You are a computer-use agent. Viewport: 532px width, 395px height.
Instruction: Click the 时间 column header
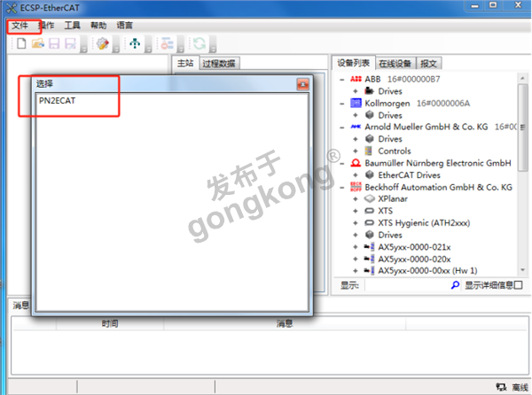pos(110,323)
